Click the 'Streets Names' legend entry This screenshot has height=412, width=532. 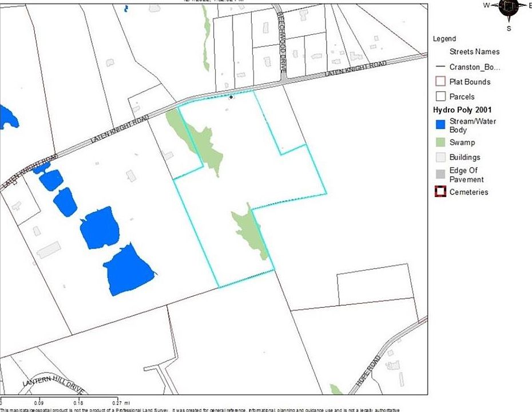[474, 52]
